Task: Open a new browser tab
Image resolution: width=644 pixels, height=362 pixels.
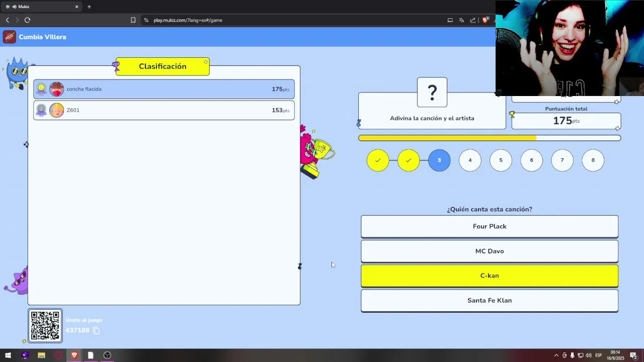Action: [89, 7]
